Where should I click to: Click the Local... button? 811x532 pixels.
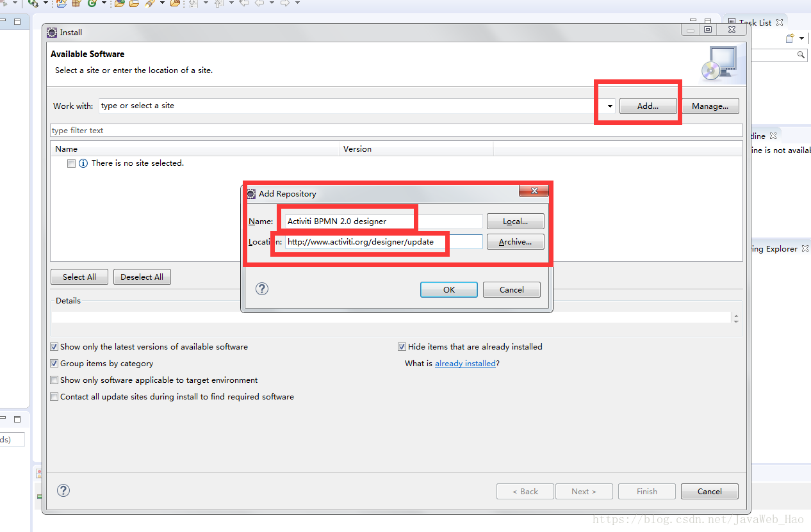tap(516, 222)
